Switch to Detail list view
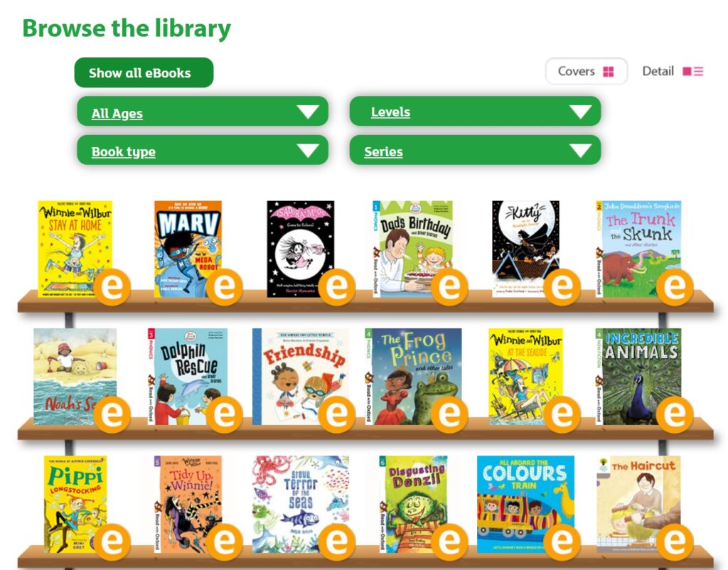Image resolution: width=728 pixels, height=570 pixels. (673, 71)
